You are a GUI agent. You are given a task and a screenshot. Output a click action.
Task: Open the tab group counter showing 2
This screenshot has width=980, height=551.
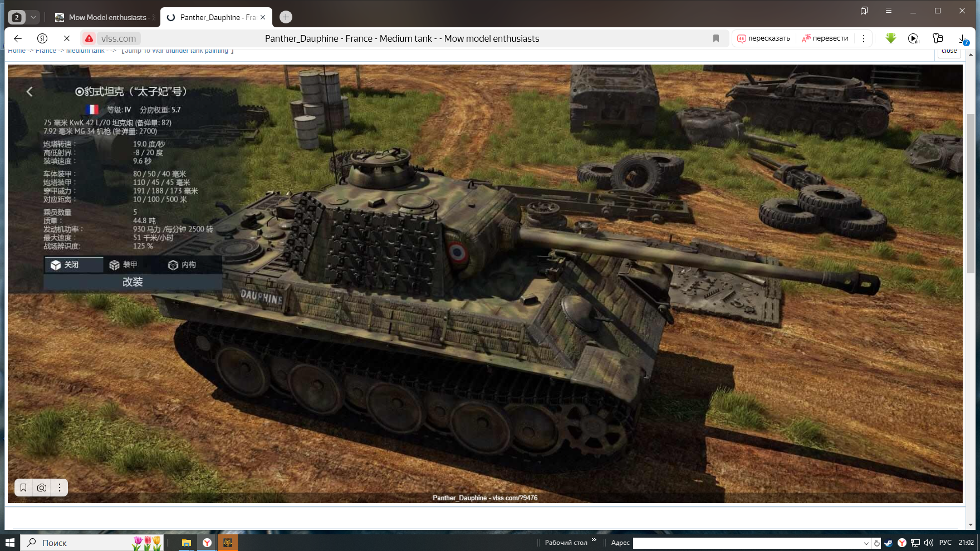pyautogui.click(x=17, y=17)
